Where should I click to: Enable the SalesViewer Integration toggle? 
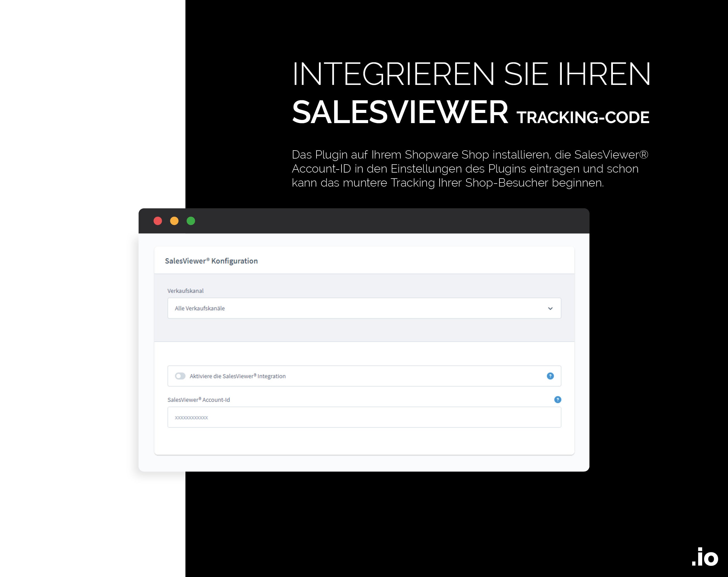pos(180,376)
